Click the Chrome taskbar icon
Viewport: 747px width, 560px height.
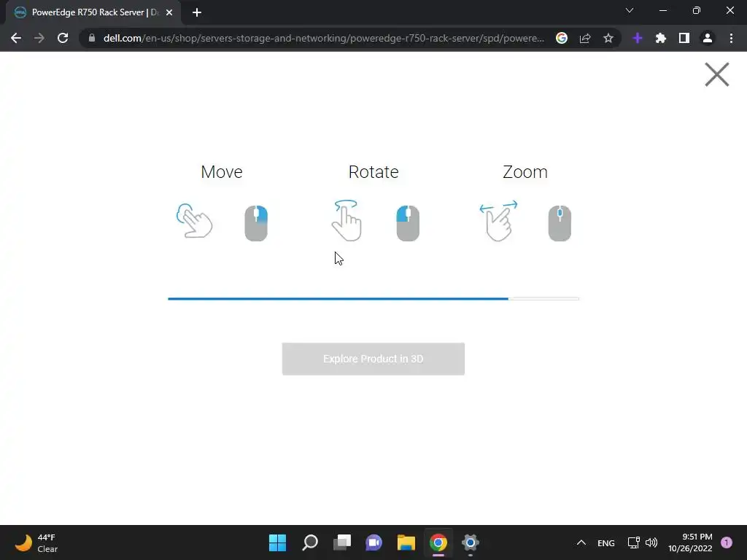click(438, 542)
